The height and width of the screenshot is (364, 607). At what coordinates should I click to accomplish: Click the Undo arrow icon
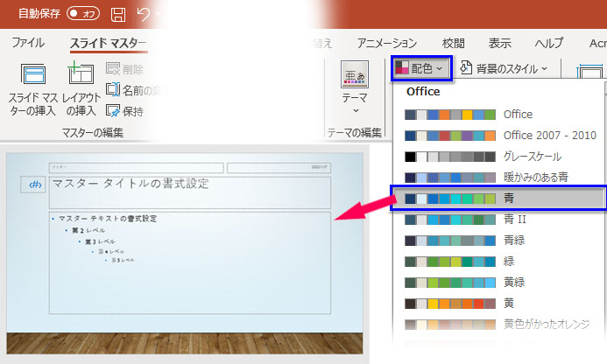pos(144,15)
